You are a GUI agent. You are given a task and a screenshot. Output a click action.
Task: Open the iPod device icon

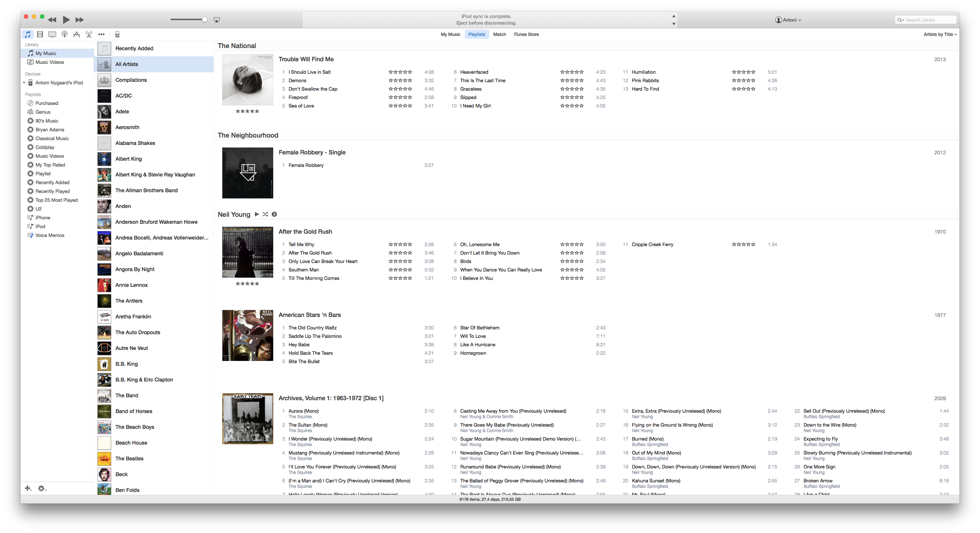pyautogui.click(x=117, y=34)
